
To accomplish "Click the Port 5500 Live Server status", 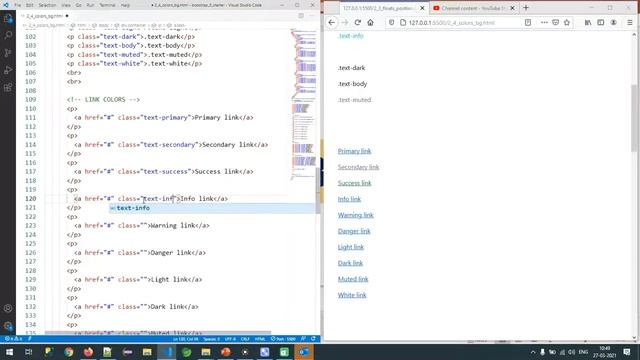I will 283,339.
